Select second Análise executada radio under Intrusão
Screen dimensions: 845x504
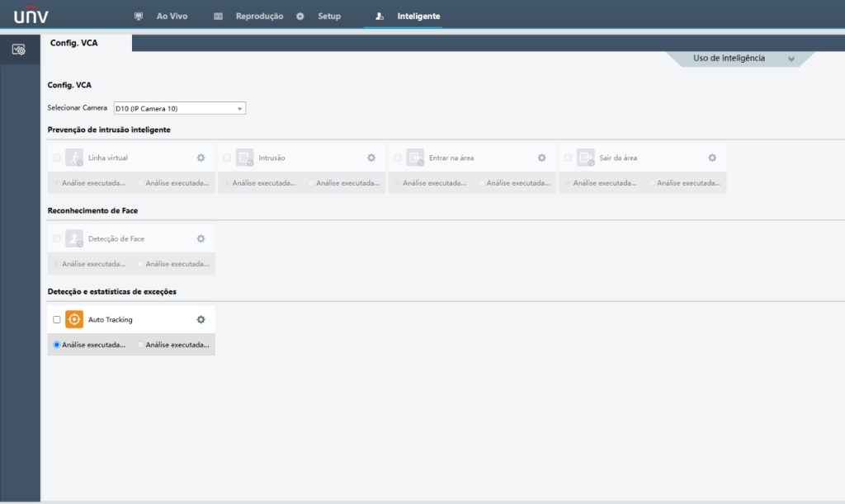[311, 183]
